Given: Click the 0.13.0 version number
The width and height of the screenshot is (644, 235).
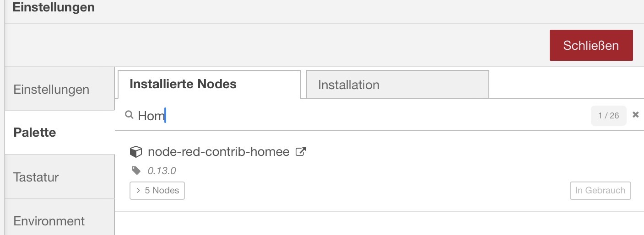Looking at the screenshot, I should [x=162, y=171].
